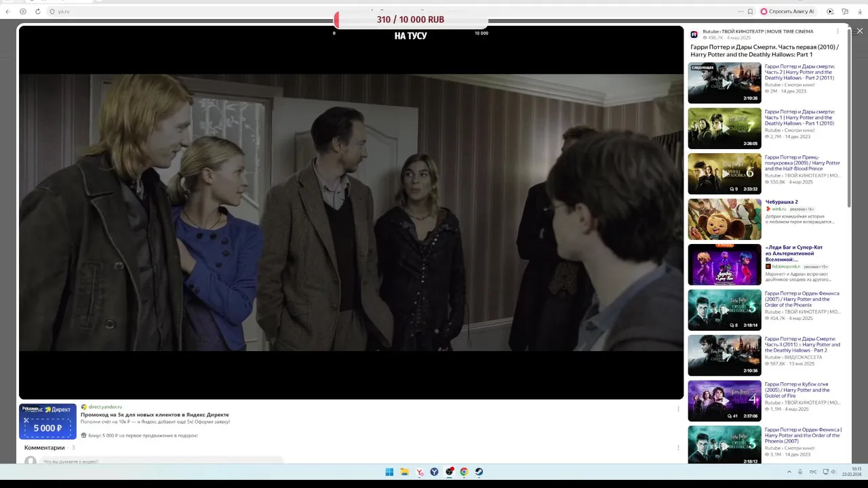868x488 pixels.
Task: Click the main video player area
Action: [x=351, y=212]
